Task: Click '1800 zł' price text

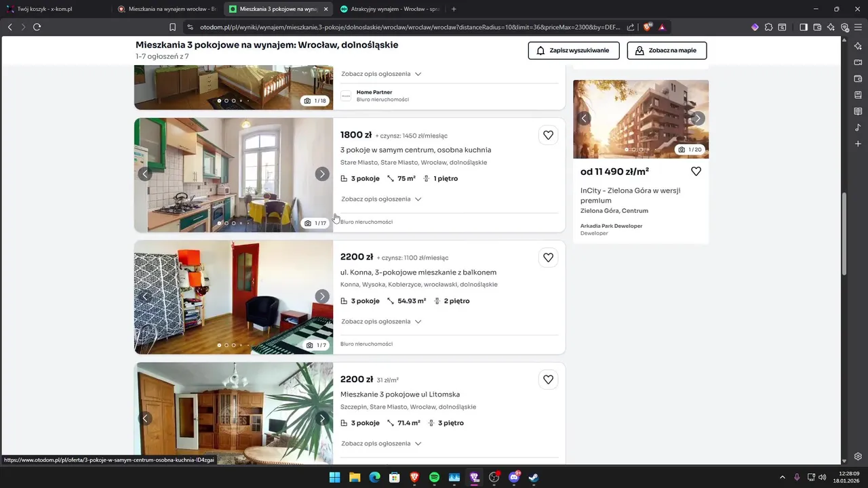Action: 356,135
